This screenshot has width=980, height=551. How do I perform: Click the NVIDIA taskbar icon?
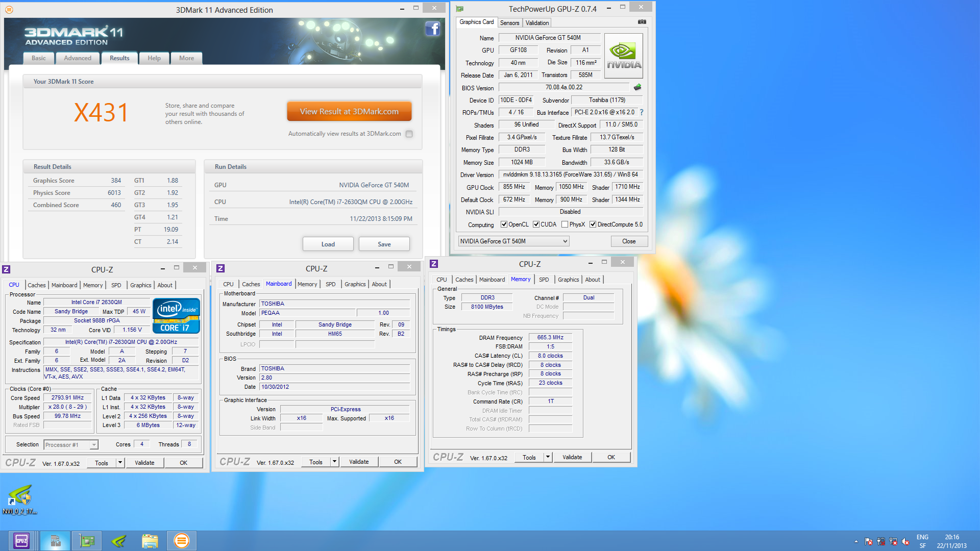point(118,541)
